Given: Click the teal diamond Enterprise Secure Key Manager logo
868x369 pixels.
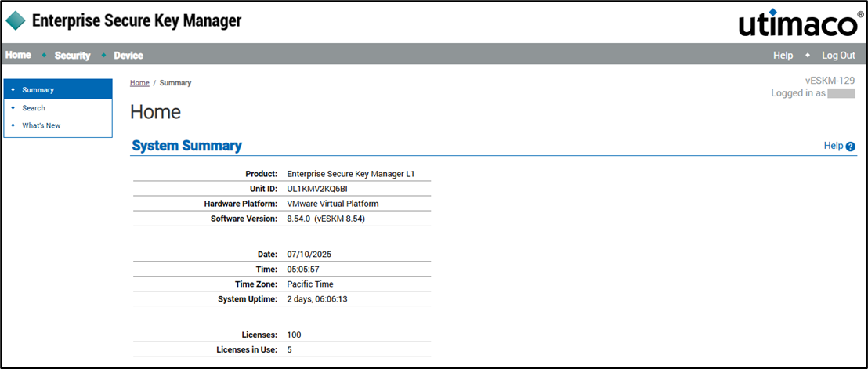Looking at the screenshot, I should click(16, 21).
